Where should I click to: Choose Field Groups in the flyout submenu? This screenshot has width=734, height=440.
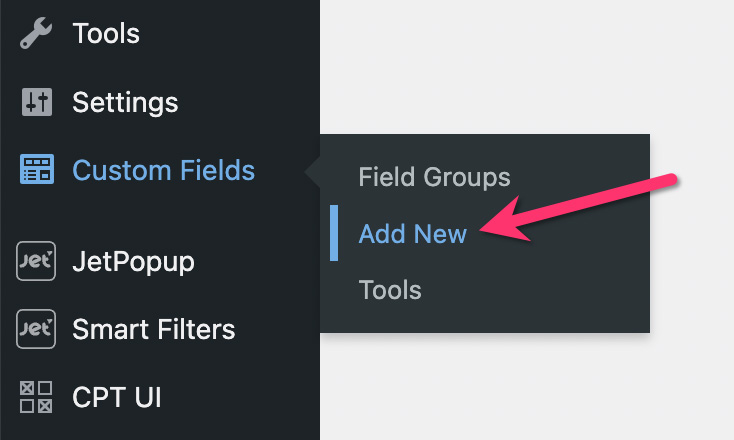[x=434, y=177]
